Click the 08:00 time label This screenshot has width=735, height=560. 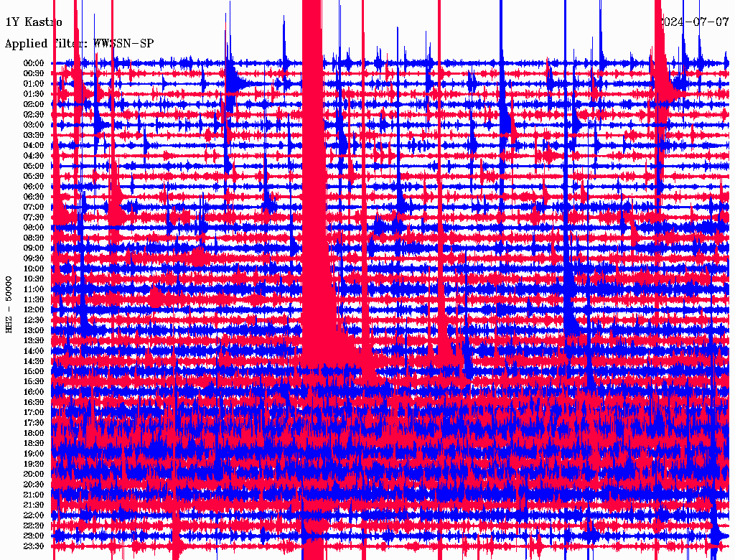pos(34,228)
